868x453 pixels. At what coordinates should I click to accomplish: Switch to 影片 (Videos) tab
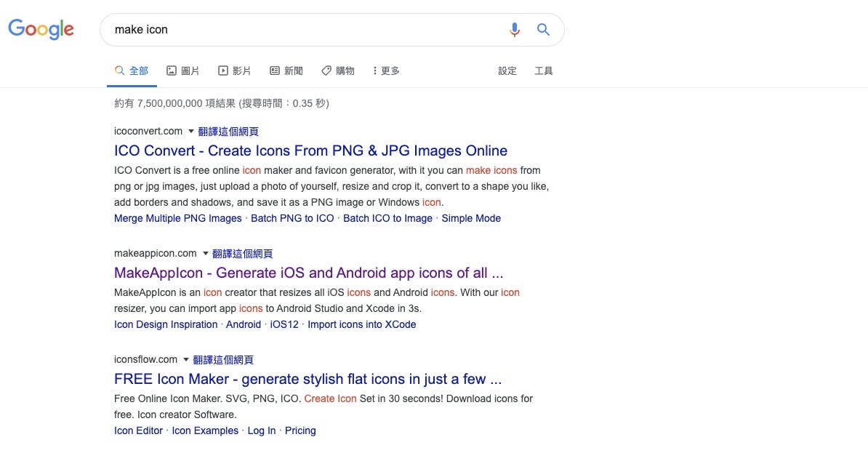(234, 71)
